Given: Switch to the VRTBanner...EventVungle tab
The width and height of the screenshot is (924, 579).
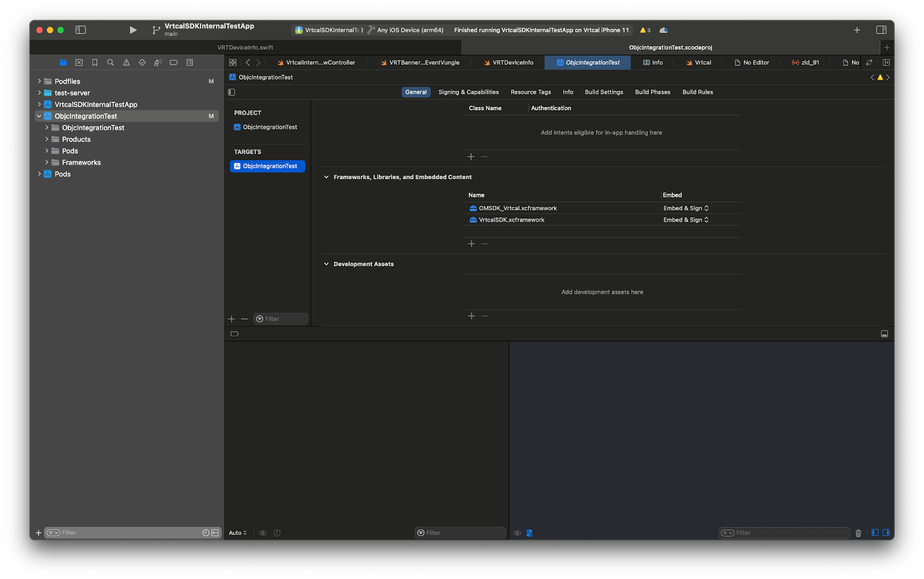Looking at the screenshot, I should pyautogui.click(x=420, y=62).
